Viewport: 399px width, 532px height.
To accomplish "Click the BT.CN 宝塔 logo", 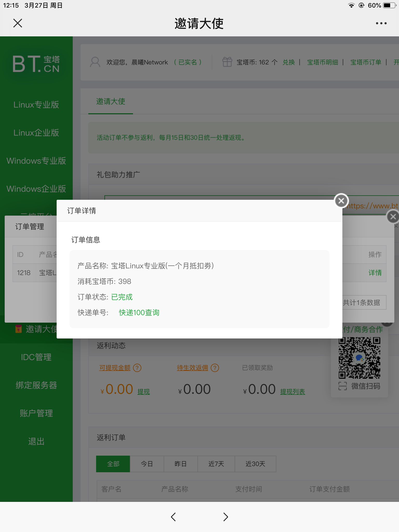I will tap(36, 64).
